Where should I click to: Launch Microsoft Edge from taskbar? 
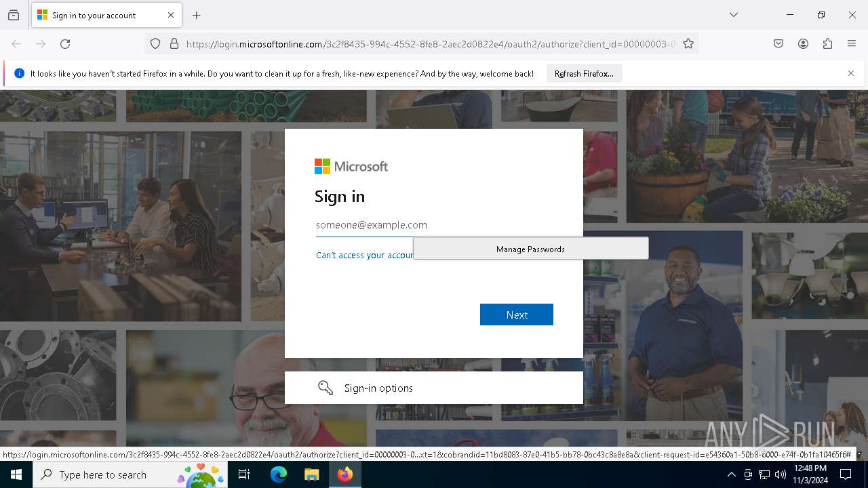point(279,474)
